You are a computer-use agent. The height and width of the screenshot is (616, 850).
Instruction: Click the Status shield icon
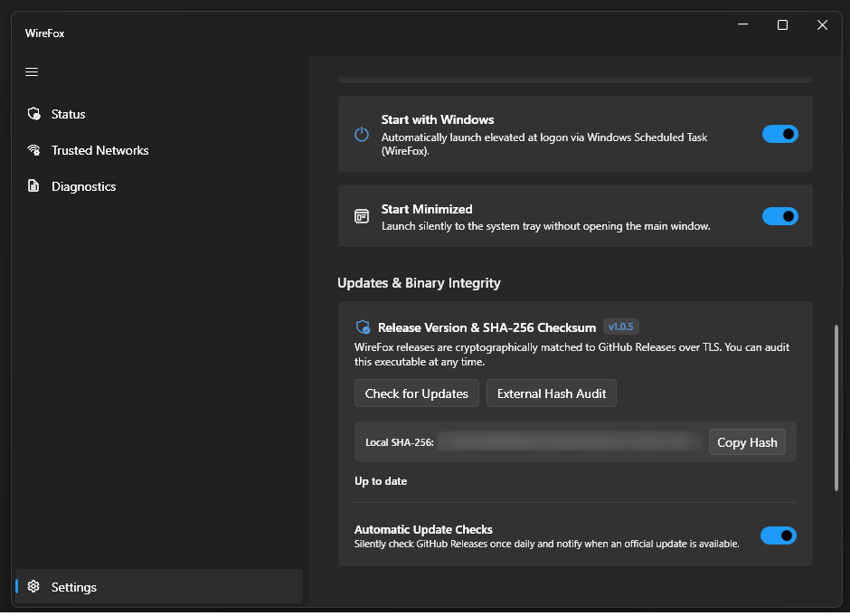[33, 114]
